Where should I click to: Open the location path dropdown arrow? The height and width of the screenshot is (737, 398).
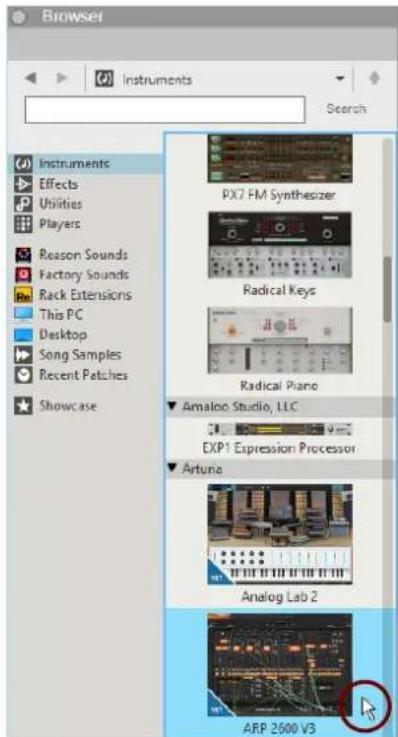point(340,79)
